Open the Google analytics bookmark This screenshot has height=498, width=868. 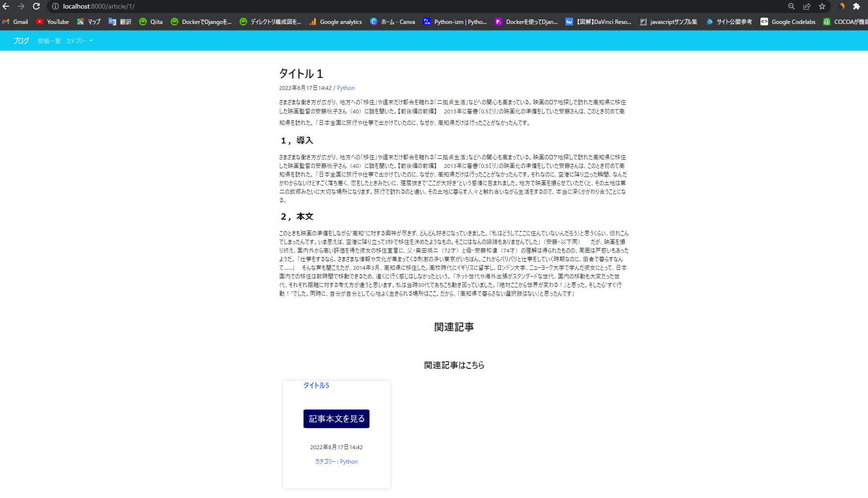(336, 22)
